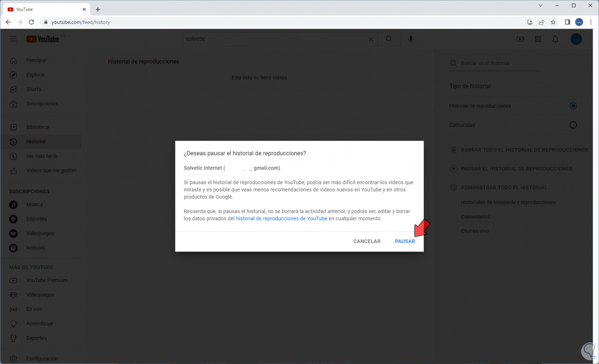The height and width of the screenshot is (364, 599).
Task: Open the account avatar menu
Action: tap(576, 39)
